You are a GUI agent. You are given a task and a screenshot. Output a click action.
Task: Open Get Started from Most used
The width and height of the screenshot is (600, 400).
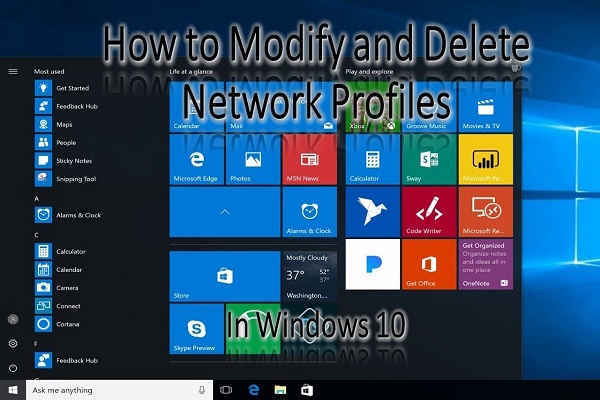(62, 88)
